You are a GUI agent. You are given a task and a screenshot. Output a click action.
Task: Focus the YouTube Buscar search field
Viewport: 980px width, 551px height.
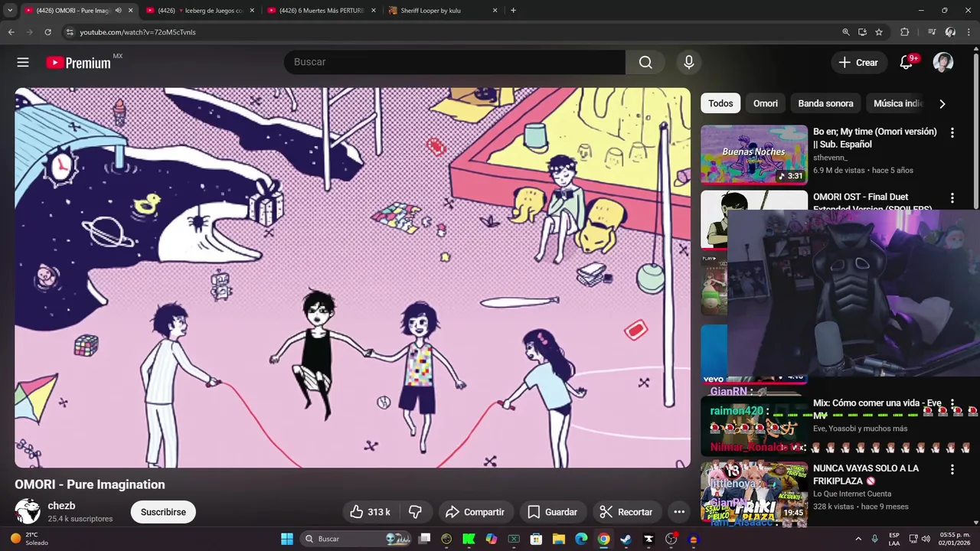point(455,63)
